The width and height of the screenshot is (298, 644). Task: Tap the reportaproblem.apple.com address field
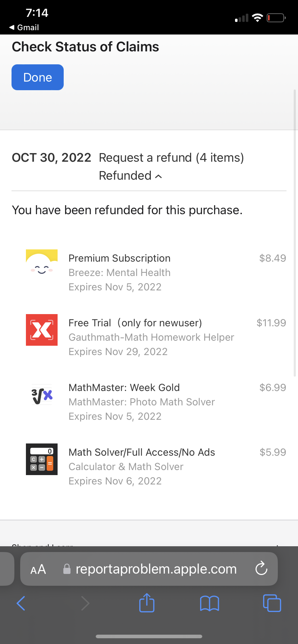coord(156,569)
